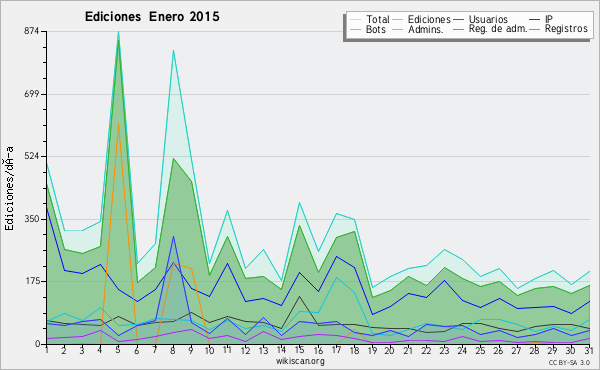The image size is (600, 370).
Task: Click x-axis day label 23
Action: point(445,350)
